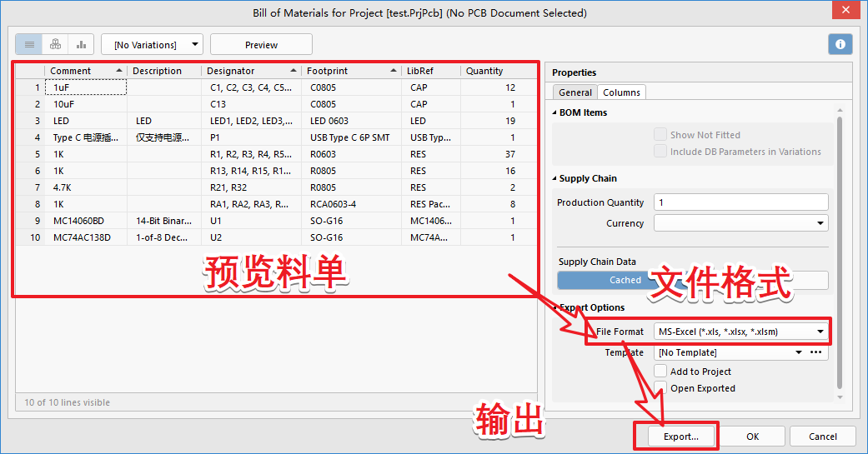Click the blue info icon
Viewport: 868px width, 454px height.
point(840,44)
